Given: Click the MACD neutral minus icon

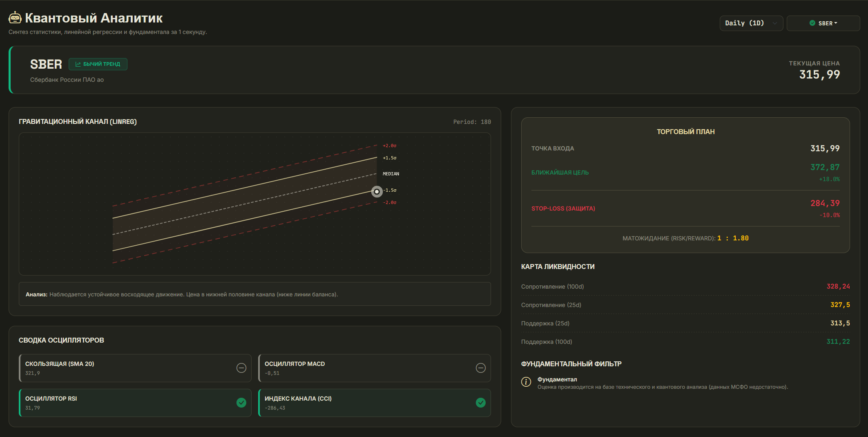Looking at the screenshot, I should click(x=481, y=368).
